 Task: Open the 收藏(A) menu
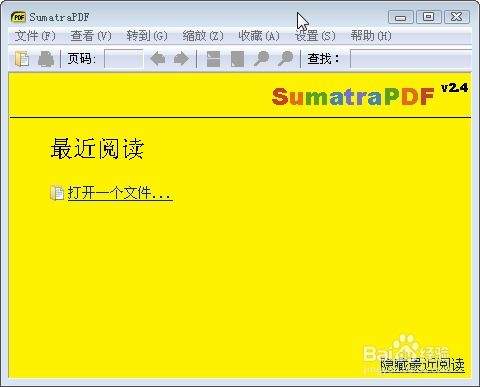pyautogui.click(x=259, y=36)
